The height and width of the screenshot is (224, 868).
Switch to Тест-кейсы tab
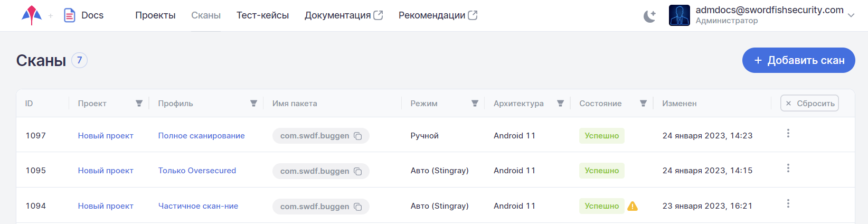click(x=262, y=15)
